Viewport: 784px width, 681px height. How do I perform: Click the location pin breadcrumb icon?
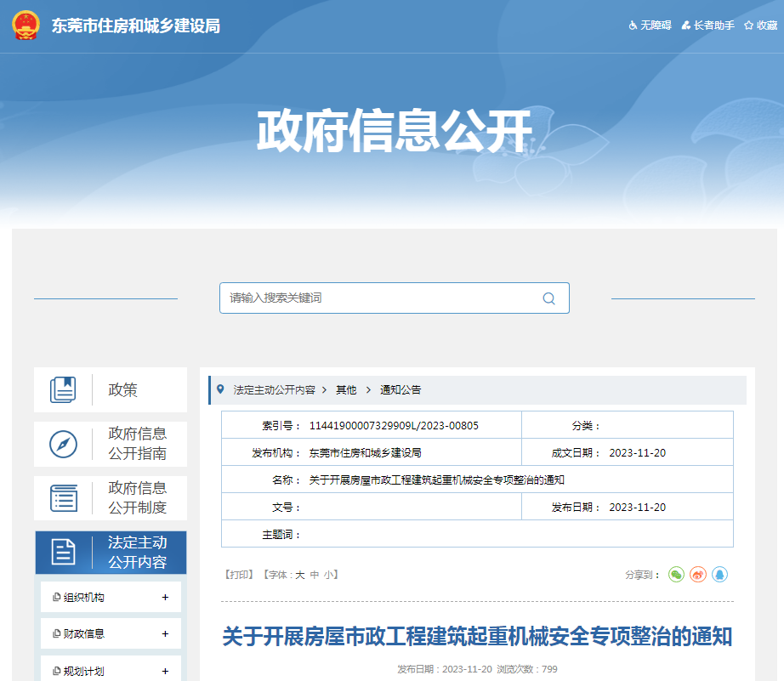[x=220, y=389]
